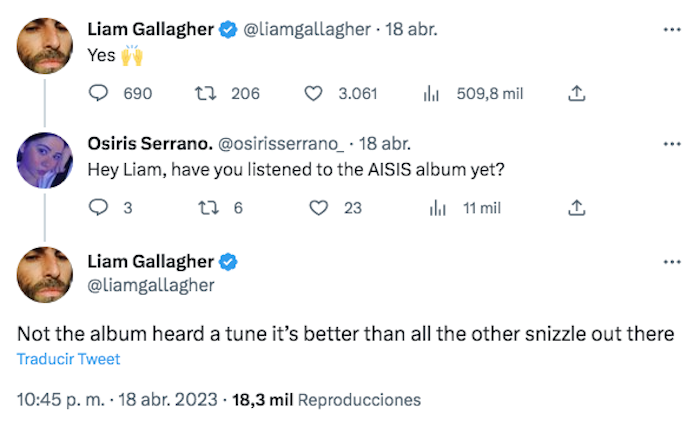The width and height of the screenshot is (700, 427).
Task: Like the "Yes" tweet with 3.061 likes
Action: coord(314,94)
